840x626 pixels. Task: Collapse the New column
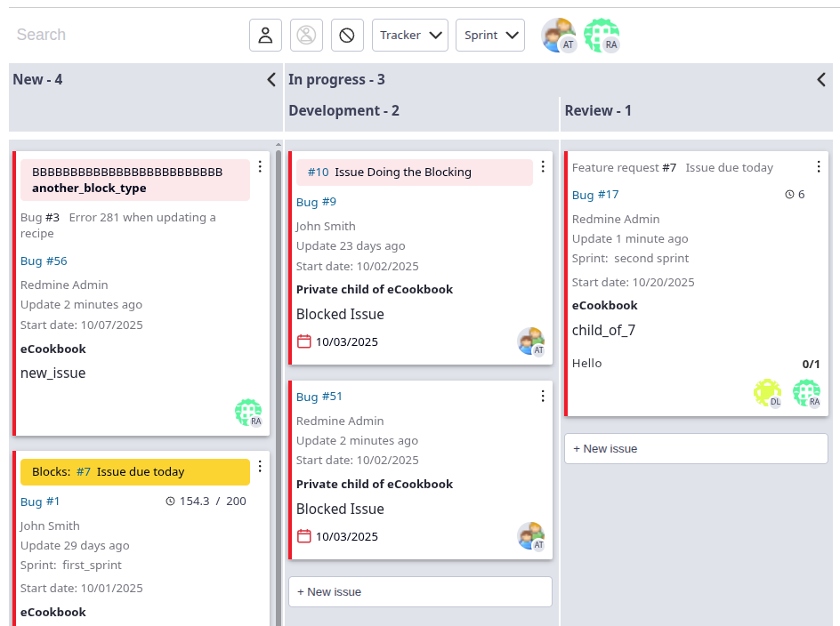pyautogui.click(x=271, y=80)
